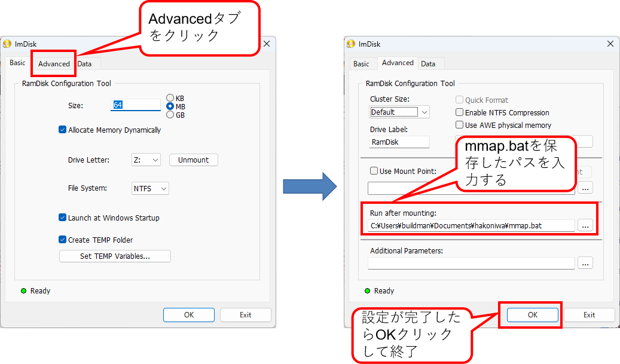This screenshot has height=364, width=620.
Task: Enable Use AWE physical memory checkbox
Action: point(459,125)
